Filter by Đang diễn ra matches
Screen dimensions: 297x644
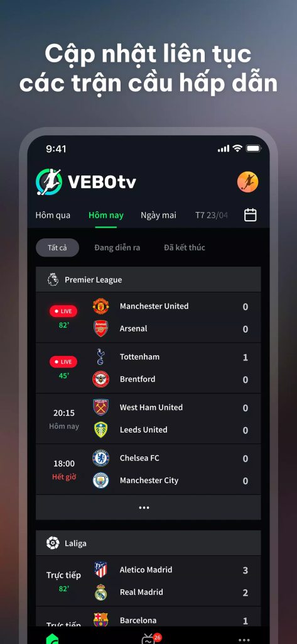click(117, 248)
